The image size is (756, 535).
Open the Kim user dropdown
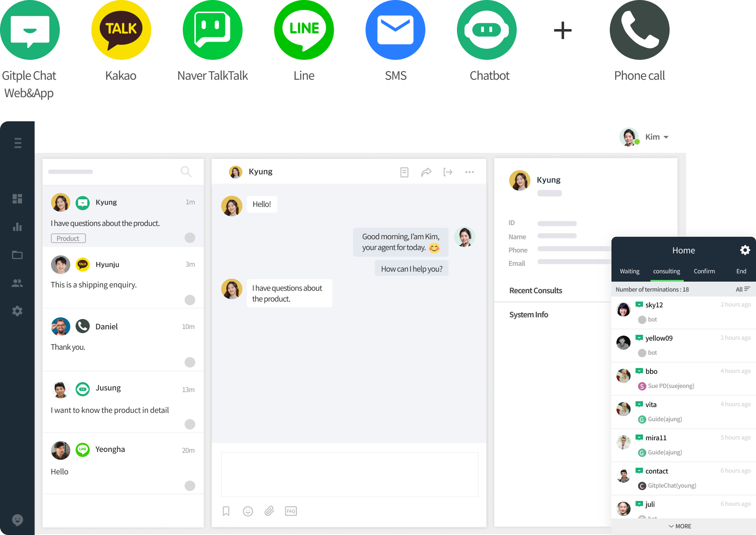[x=657, y=137]
